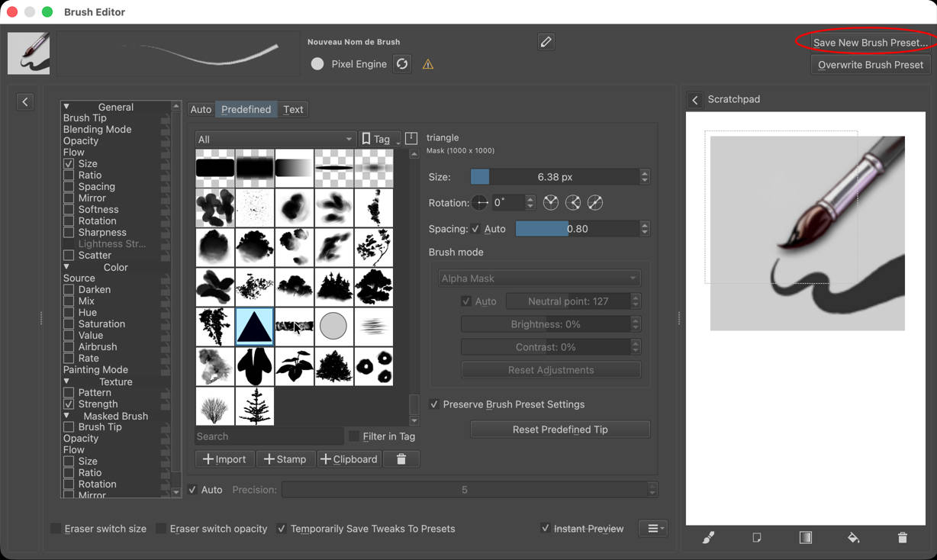Screen dimensions: 937x560
Task: Click the scratchpad gradient fill icon
Action: tap(805, 538)
